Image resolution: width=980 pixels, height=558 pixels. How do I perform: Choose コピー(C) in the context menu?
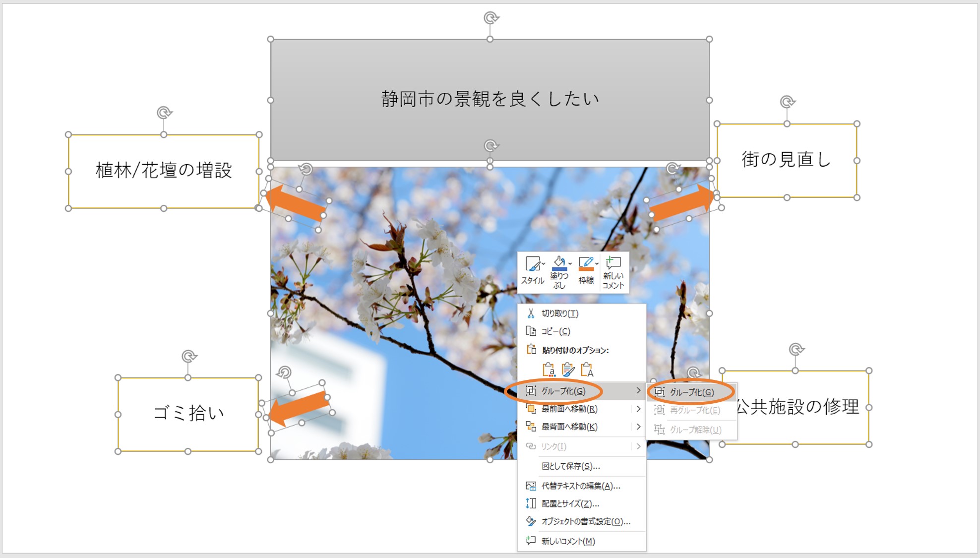(581, 331)
